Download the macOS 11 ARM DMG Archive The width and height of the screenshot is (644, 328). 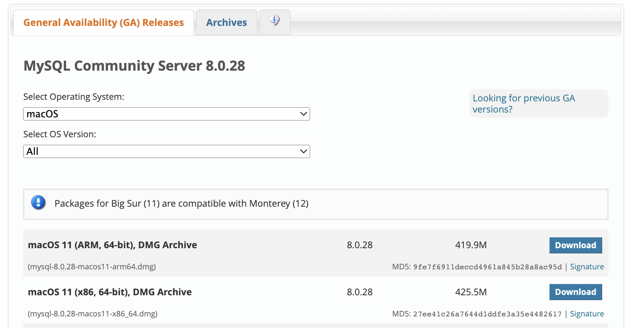[575, 245]
